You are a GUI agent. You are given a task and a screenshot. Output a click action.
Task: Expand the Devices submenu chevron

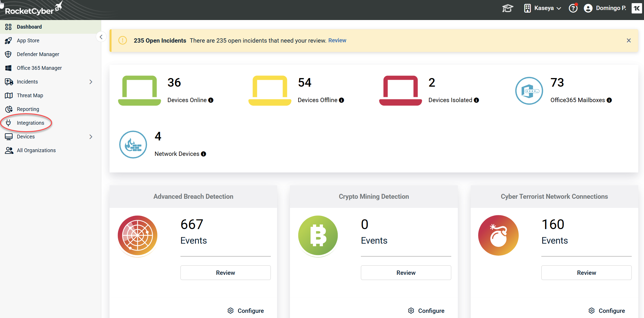91,137
